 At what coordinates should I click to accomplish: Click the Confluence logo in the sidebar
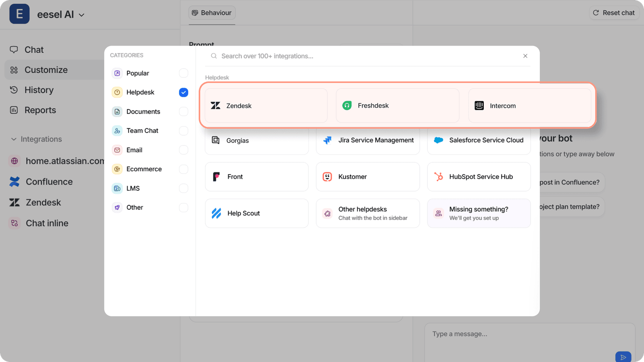pos(15,182)
